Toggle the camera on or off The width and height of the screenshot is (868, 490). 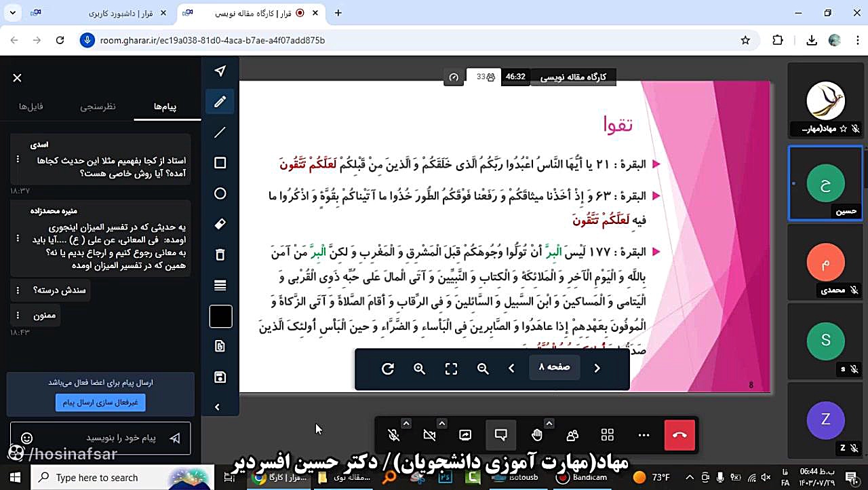pos(429,435)
